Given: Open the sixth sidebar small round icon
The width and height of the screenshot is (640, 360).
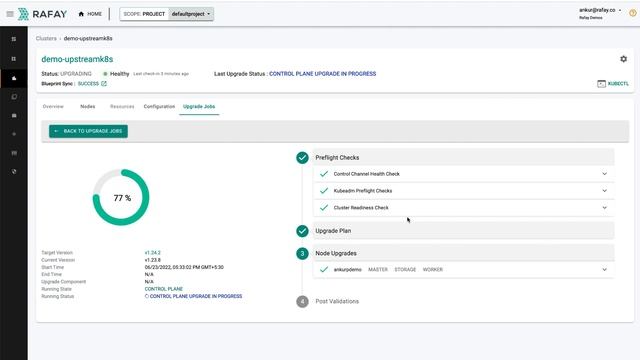Looking at the screenshot, I should pyautogui.click(x=14, y=134).
